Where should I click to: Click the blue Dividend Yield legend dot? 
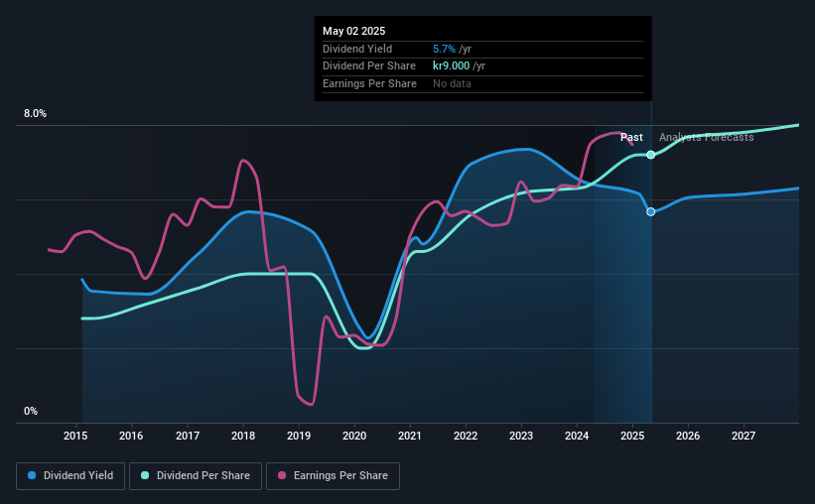click(x=32, y=475)
